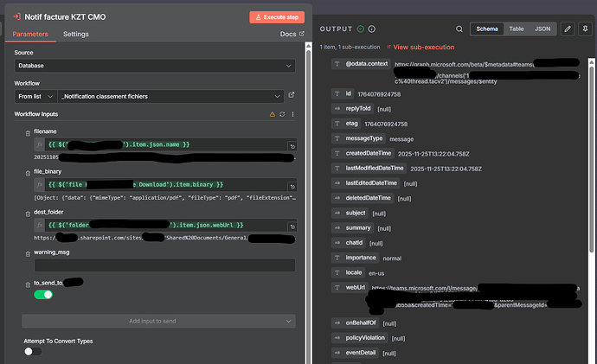Select the messageType schema field
The width and height of the screenshot is (597, 364).
coord(358,138)
